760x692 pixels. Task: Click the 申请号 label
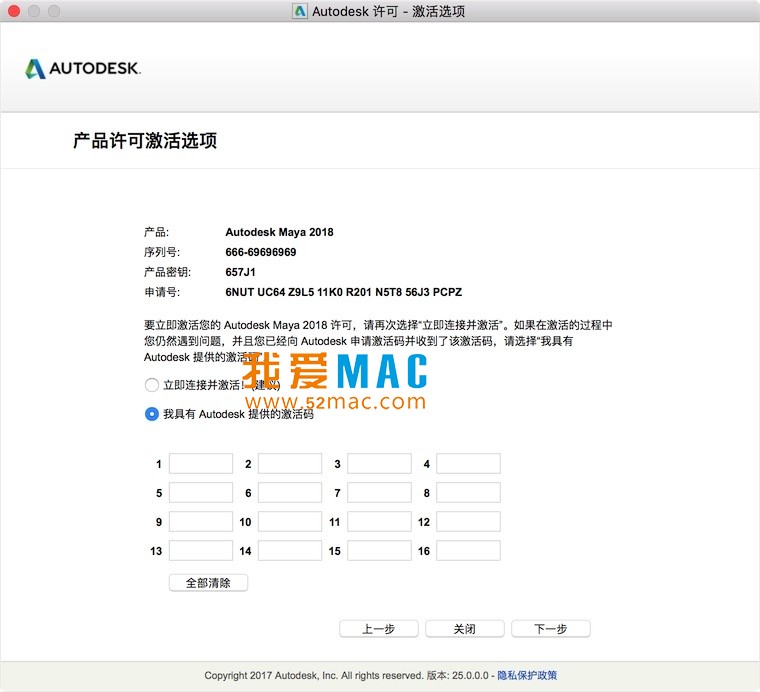(x=162, y=292)
